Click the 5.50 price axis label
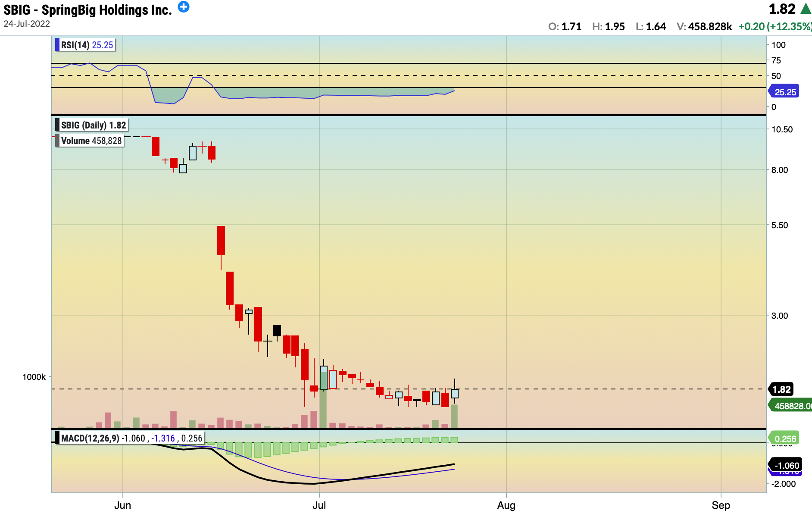Image resolution: width=812 pixels, height=520 pixels. 780,225
